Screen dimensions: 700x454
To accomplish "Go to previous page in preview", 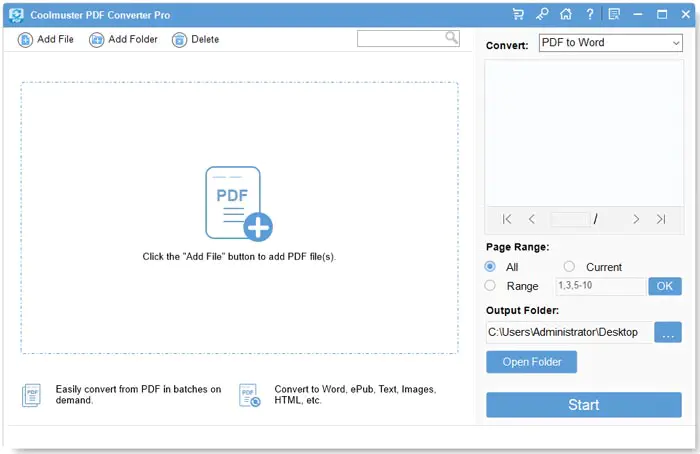I will pyautogui.click(x=531, y=219).
